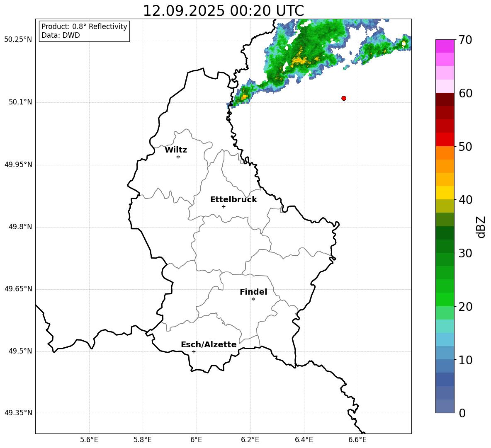The image size is (491, 448).
Task: Click the 30 tick on colorbar
Action: (x=465, y=253)
